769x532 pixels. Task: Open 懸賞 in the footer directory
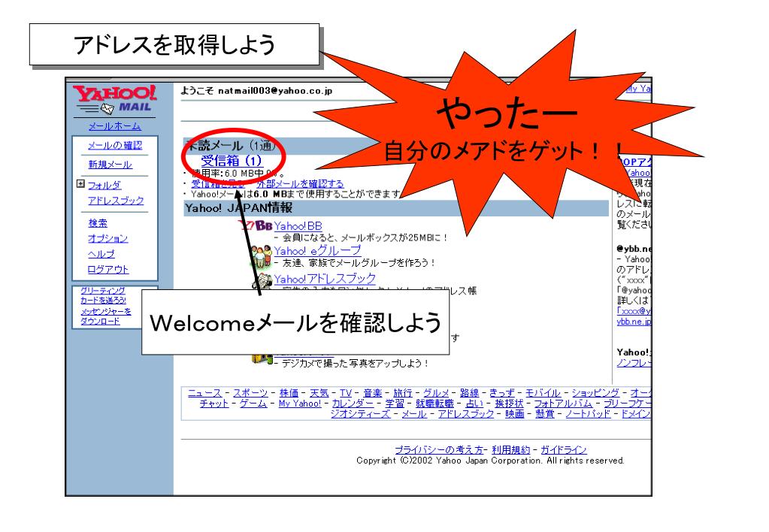[x=545, y=413]
